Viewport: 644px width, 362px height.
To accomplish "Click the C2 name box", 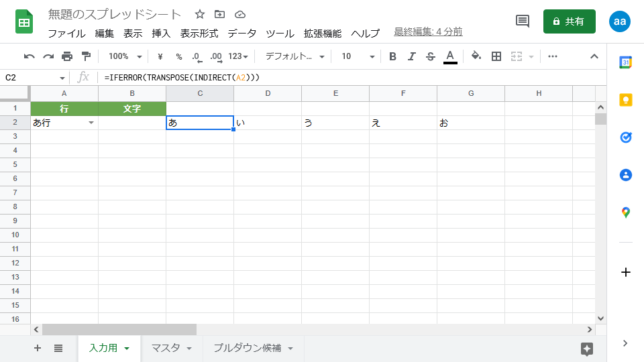I will pos(29,78).
